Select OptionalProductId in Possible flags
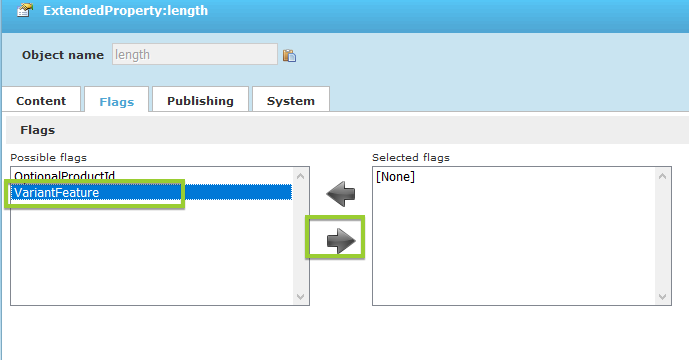 coord(151,176)
